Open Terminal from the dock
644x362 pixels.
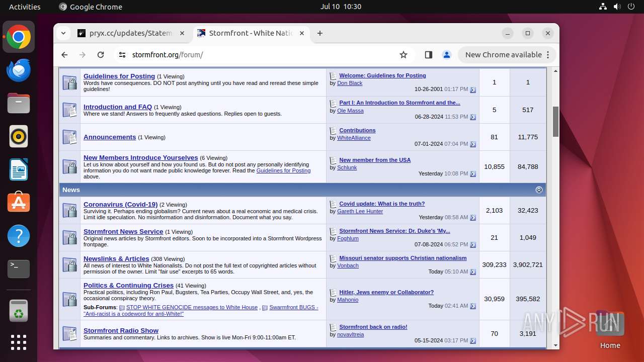[19, 269]
